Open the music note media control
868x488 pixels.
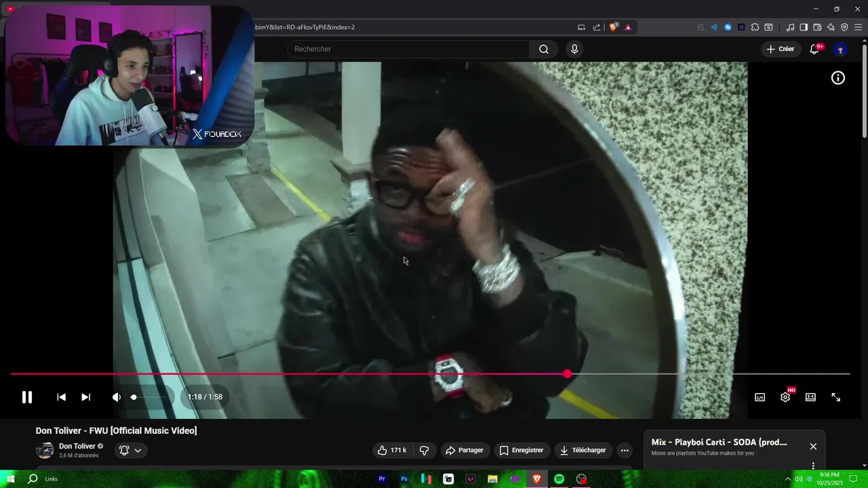click(x=790, y=27)
